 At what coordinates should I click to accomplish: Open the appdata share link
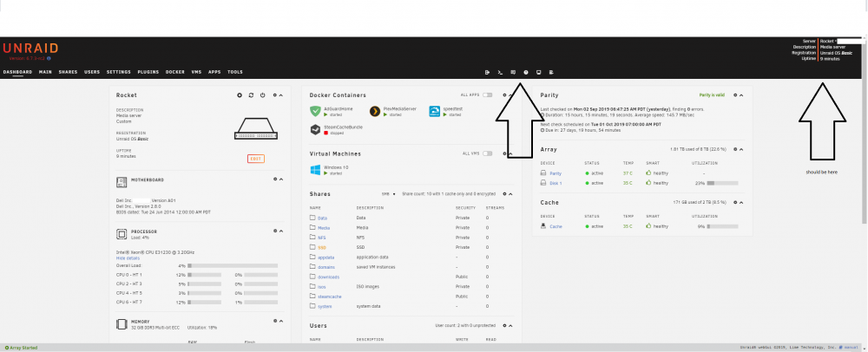326,257
